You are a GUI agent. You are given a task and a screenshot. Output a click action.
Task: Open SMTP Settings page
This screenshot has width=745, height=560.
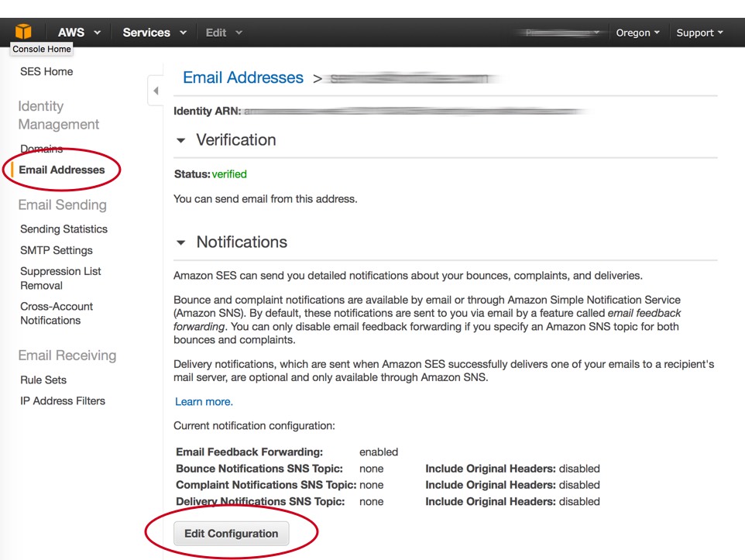[56, 250]
